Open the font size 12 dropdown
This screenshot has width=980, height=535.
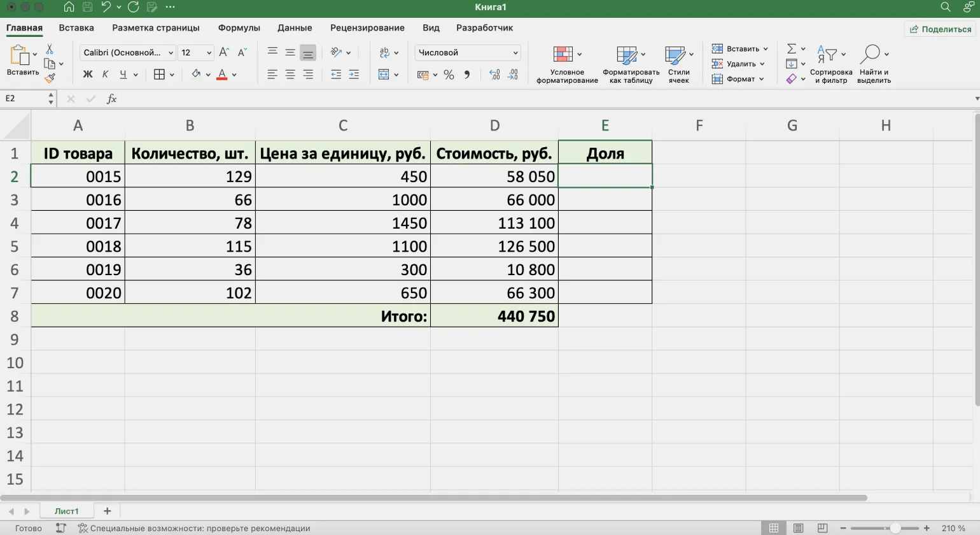[x=195, y=53]
